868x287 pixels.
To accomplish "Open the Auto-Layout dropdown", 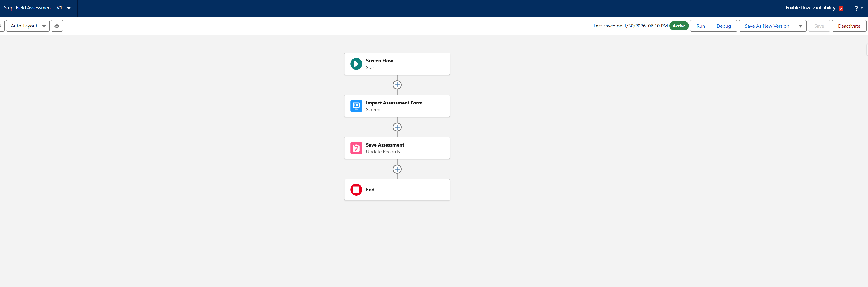I will tap(28, 26).
